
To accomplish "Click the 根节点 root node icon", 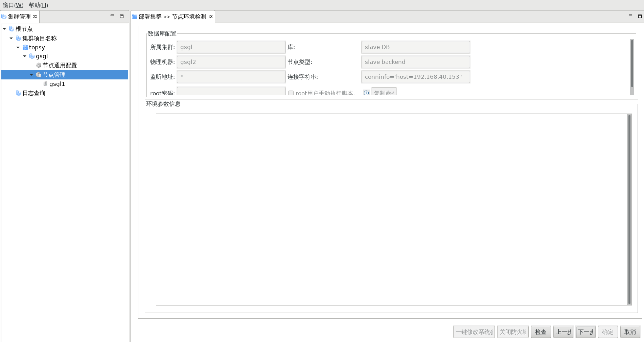I will [11, 29].
